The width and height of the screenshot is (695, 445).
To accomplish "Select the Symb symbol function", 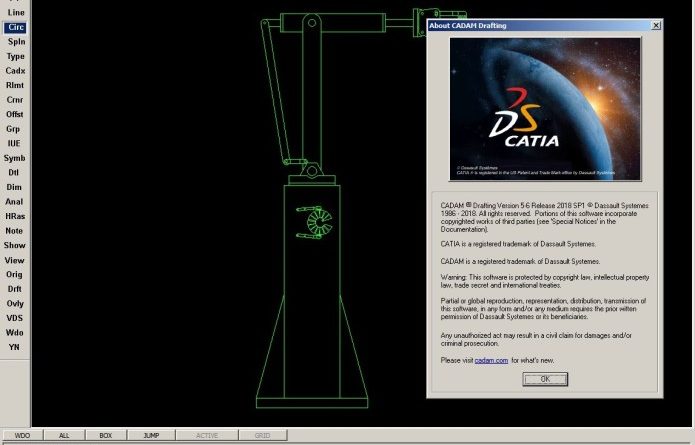I will click(15, 158).
